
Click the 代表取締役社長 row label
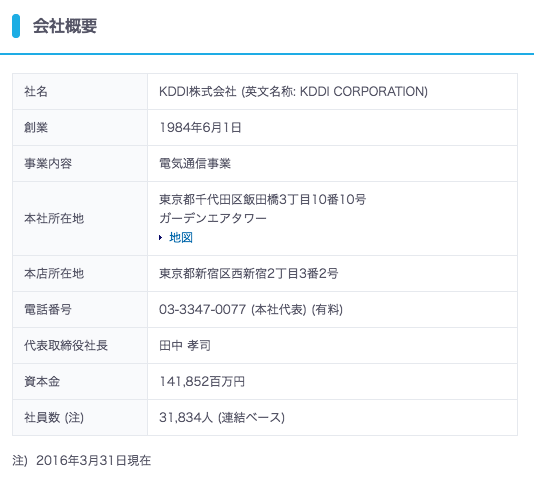click(x=66, y=345)
